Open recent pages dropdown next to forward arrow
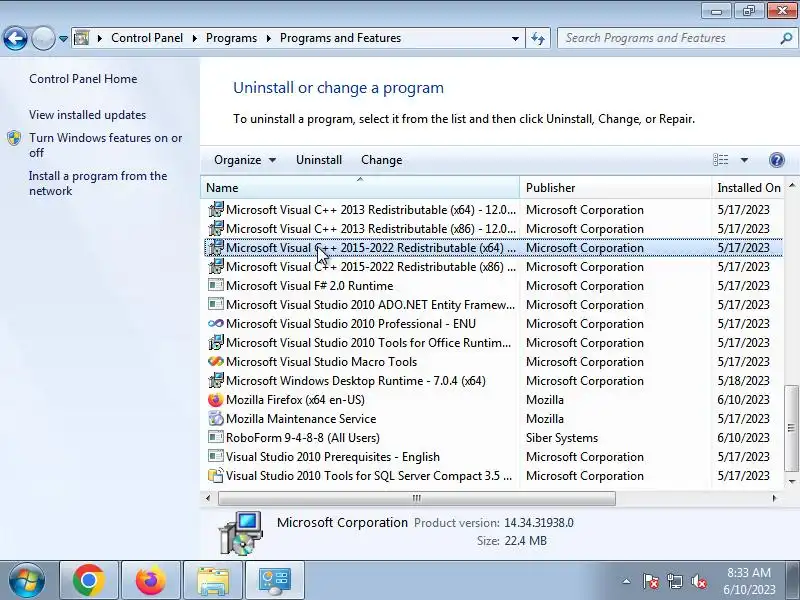 [63, 38]
